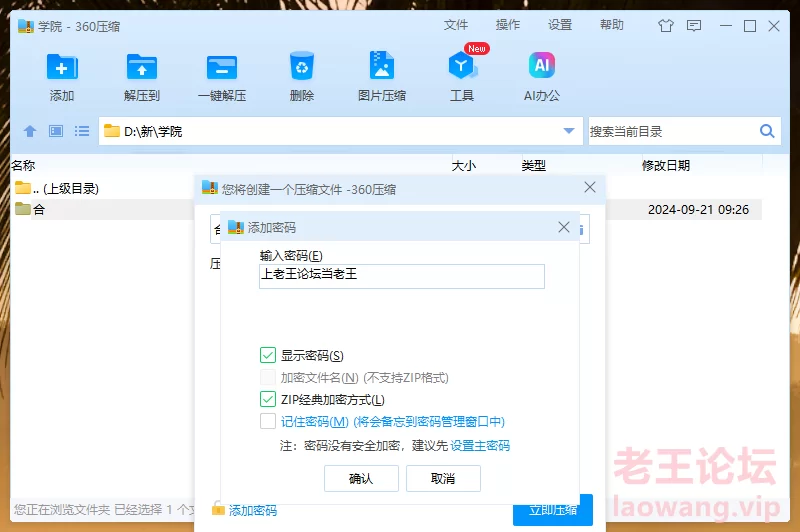Screen dimensions: 800x532
Task: Open the 设置 menu
Action: (x=560, y=25)
